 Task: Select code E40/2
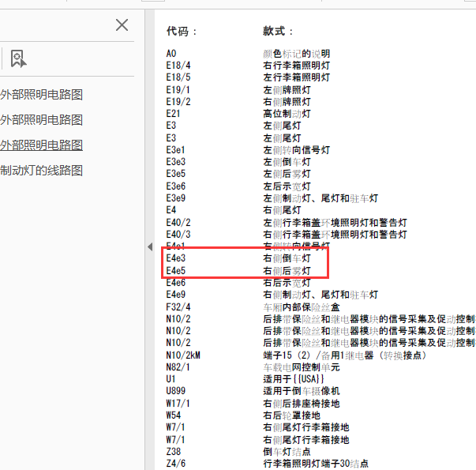coord(178,223)
